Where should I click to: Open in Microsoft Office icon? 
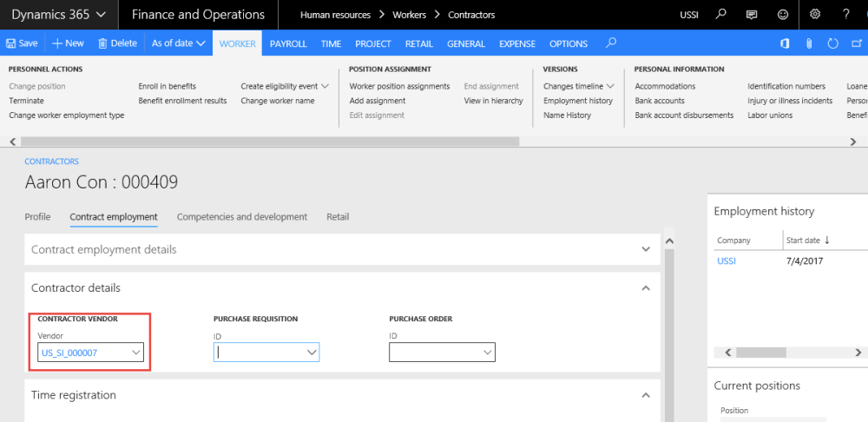[784, 43]
